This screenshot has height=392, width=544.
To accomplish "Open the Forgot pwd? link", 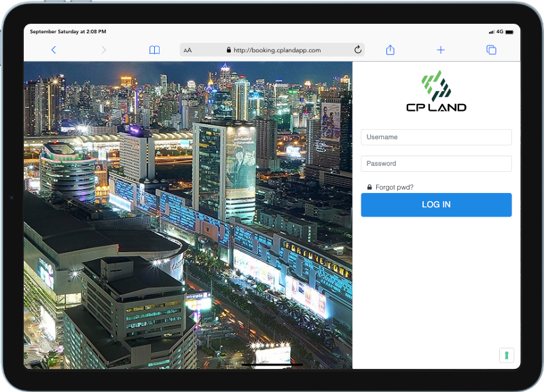I will 395,188.
